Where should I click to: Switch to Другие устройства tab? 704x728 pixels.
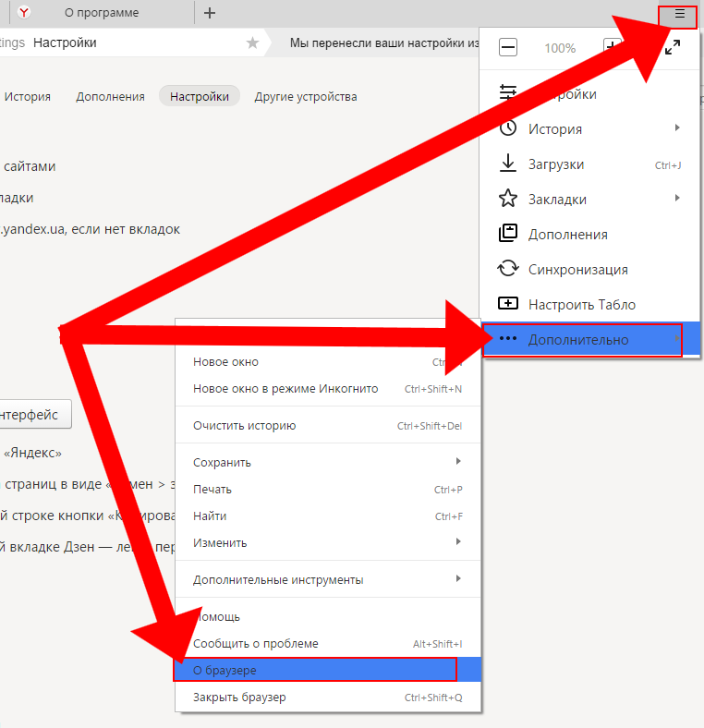(x=305, y=96)
